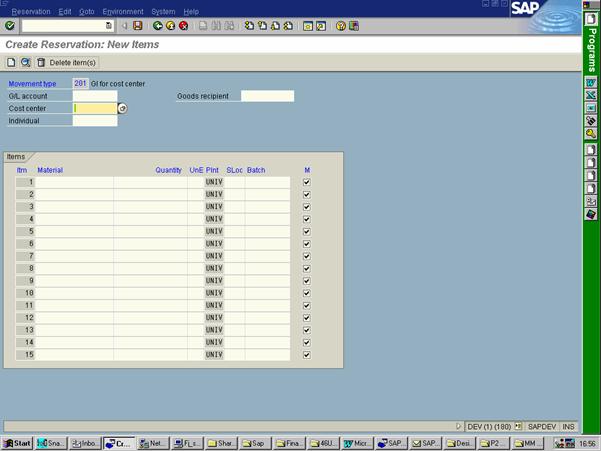Go to First Page icon
Screen dimensions: 601x451
[249, 26]
